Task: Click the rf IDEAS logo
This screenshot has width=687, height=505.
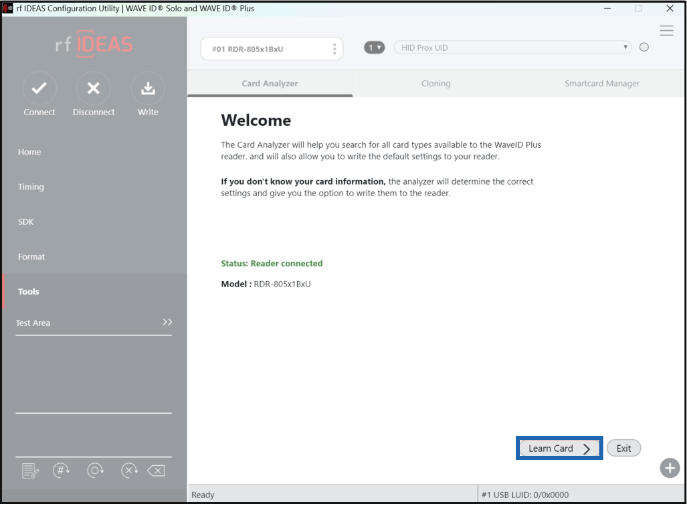Action: [94, 44]
